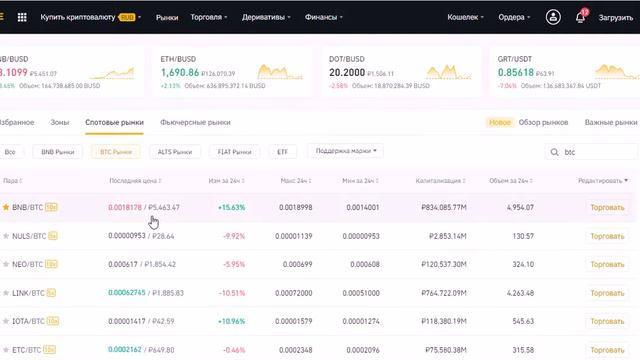This screenshot has height=360, width=640.
Task: Toggle favorite star for NEO/BTC
Action: click(x=6, y=264)
